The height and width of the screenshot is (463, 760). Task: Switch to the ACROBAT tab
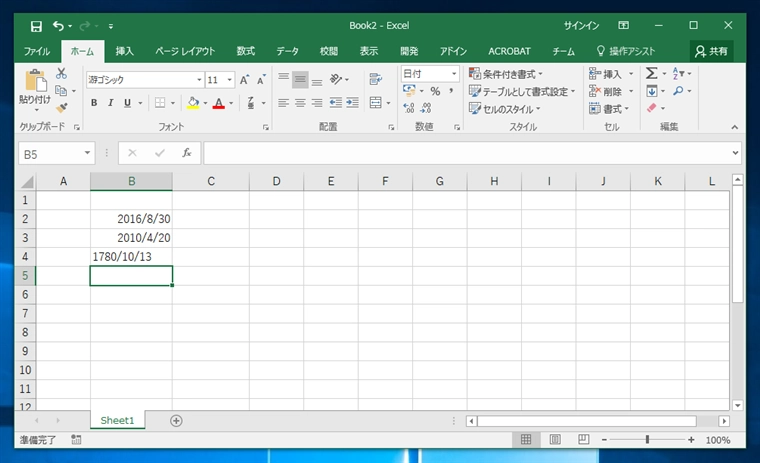click(x=509, y=51)
